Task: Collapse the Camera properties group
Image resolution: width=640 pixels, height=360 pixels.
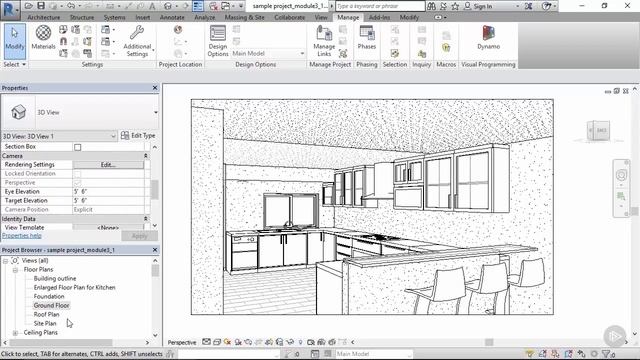Action: click(x=146, y=156)
